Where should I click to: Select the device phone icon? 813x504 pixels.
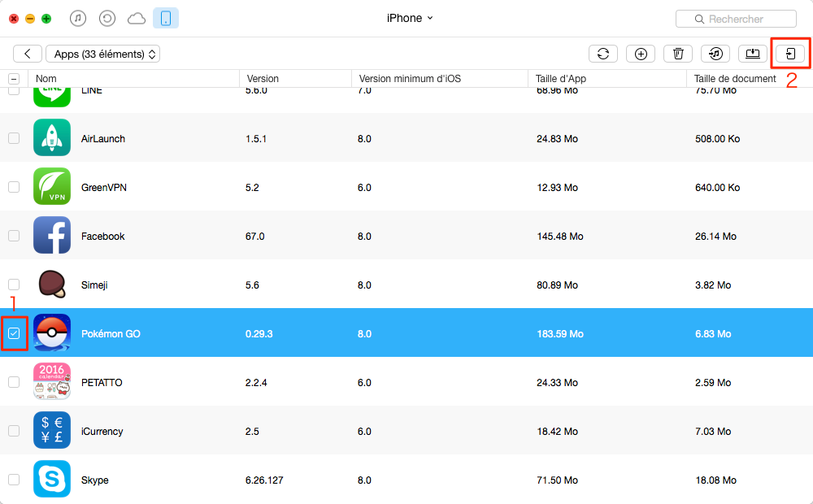[x=166, y=19]
